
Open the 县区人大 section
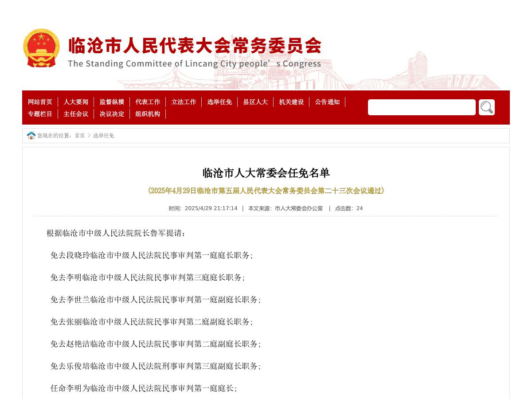pyautogui.click(x=255, y=102)
